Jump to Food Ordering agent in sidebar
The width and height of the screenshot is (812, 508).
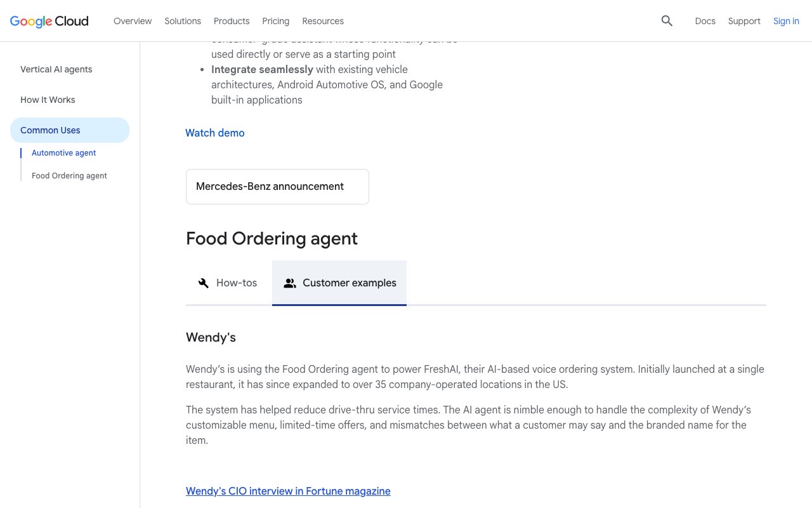69,176
